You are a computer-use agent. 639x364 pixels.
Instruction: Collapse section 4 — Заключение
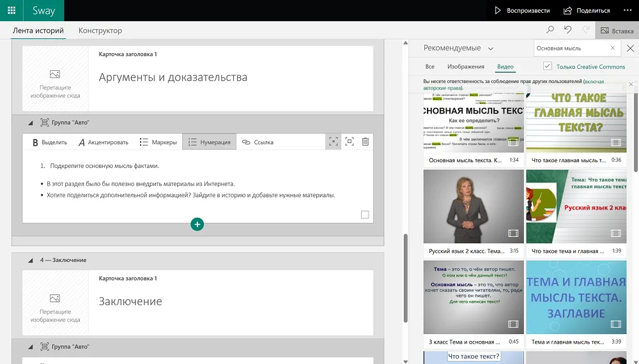pyautogui.click(x=30, y=260)
